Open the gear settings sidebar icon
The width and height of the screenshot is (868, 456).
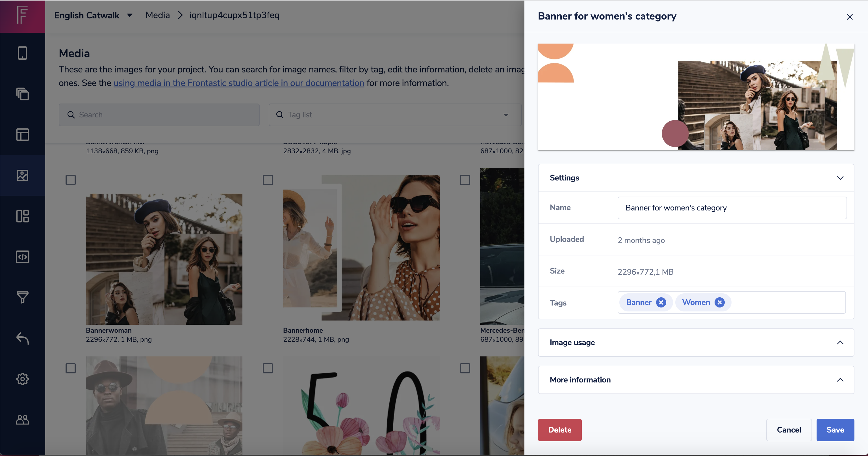(23, 379)
